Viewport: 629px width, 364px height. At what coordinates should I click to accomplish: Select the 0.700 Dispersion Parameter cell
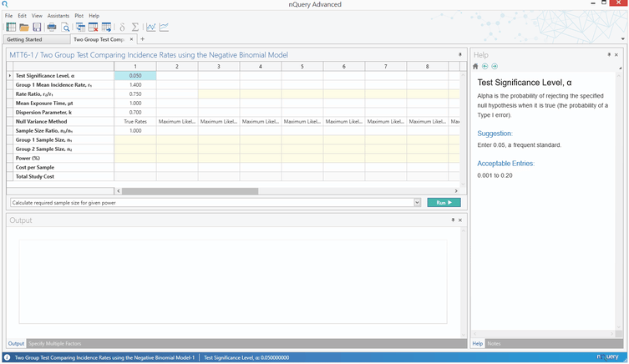coord(135,112)
